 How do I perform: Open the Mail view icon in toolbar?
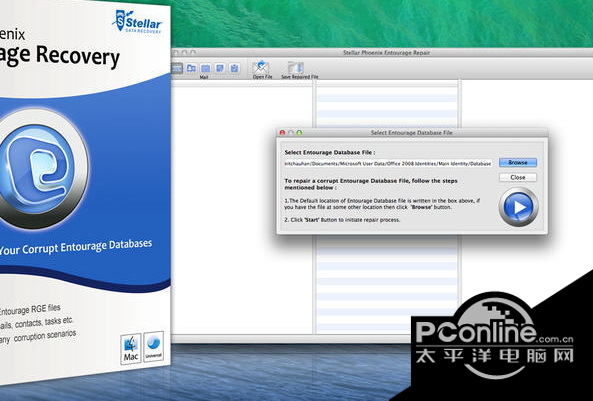(x=177, y=68)
